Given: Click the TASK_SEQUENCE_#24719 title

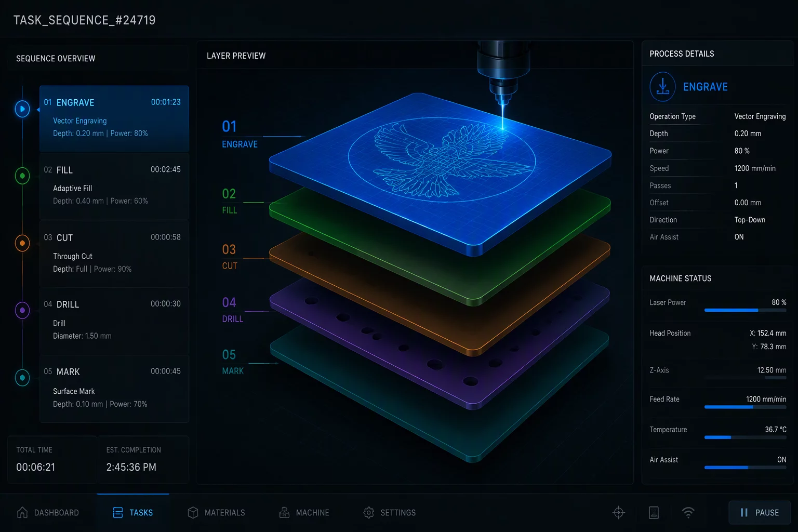Looking at the screenshot, I should [84, 20].
